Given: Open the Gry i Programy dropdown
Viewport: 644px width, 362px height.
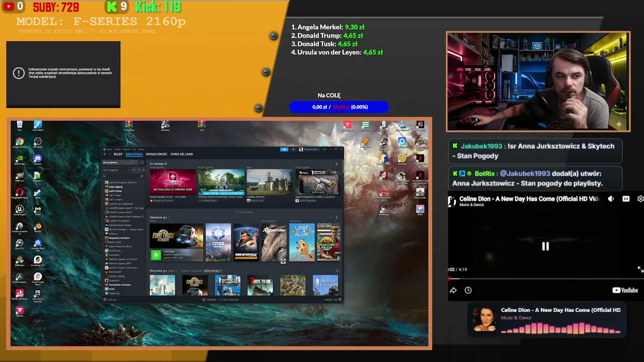Looking at the screenshot, I should pos(117,170).
